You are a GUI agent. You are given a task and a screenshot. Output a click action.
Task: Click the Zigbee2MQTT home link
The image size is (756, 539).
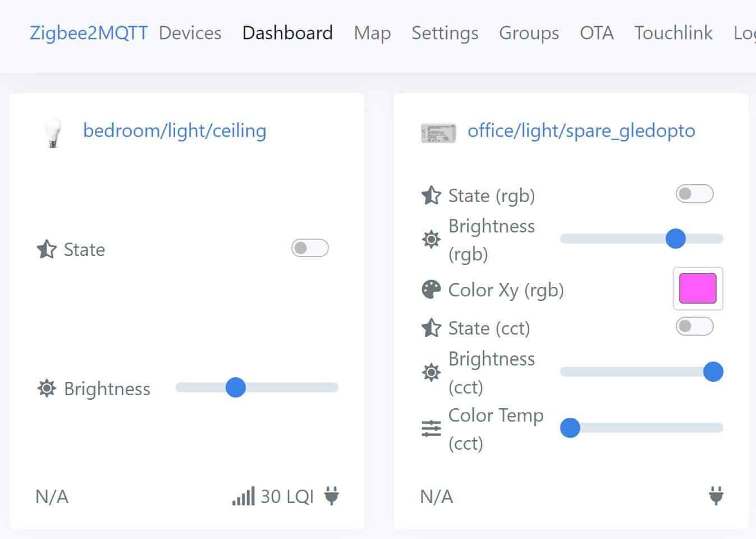(x=88, y=33)
